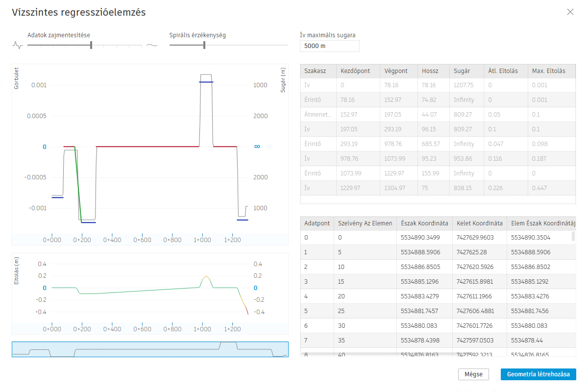This screenshot has height=392, width=588.
Task: Adjust the Spirális érzékenység slider handle
Action: point(204,45)
